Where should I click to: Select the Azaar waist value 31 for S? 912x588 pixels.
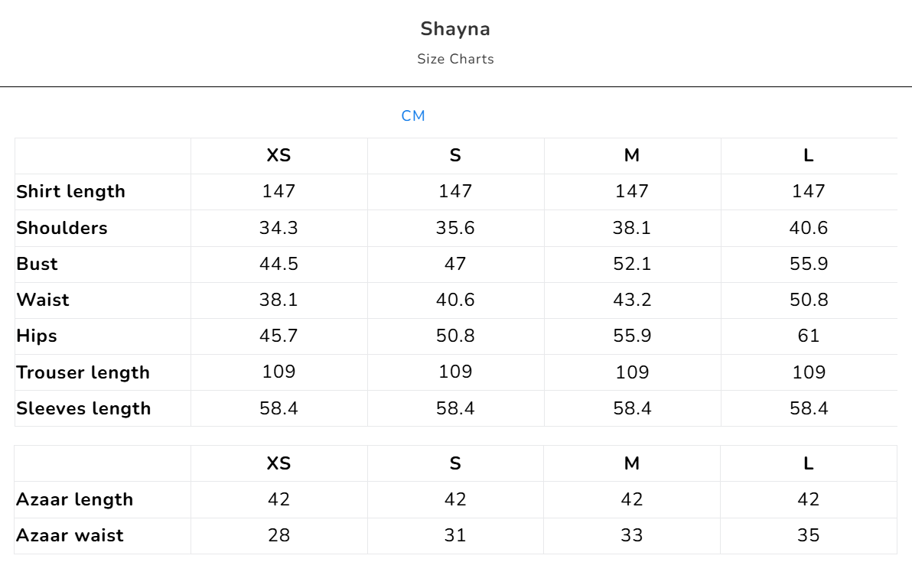pyautogui.click(x=455, y=535)
